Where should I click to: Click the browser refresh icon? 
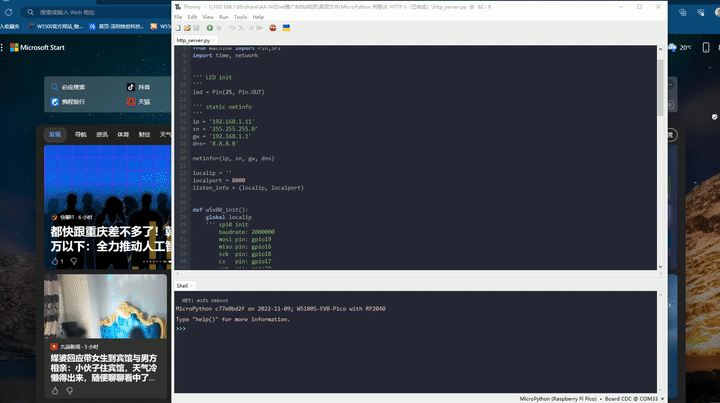pyautogui.click(x=8, y=12)
